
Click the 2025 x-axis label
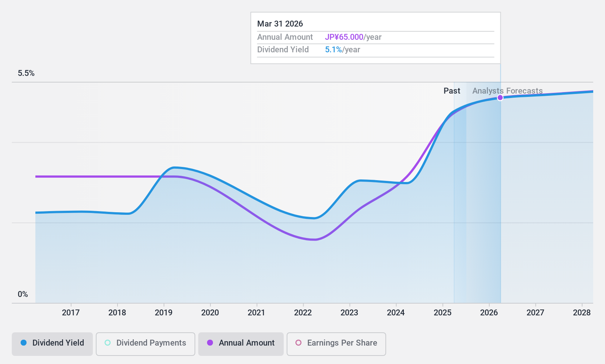coord(443,313)
